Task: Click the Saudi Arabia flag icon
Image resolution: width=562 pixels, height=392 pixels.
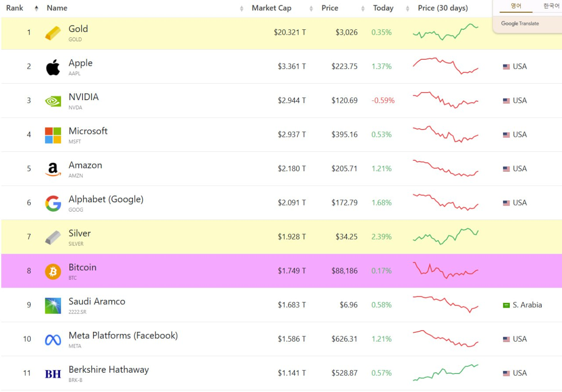Action: click(x=506, y=305)
